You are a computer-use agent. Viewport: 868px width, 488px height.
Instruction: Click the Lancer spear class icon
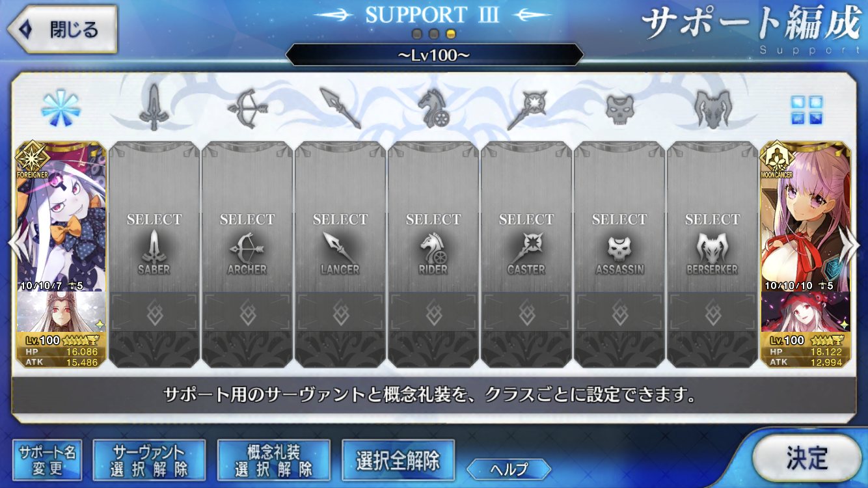pyautogui.click(x=340, y=108)
